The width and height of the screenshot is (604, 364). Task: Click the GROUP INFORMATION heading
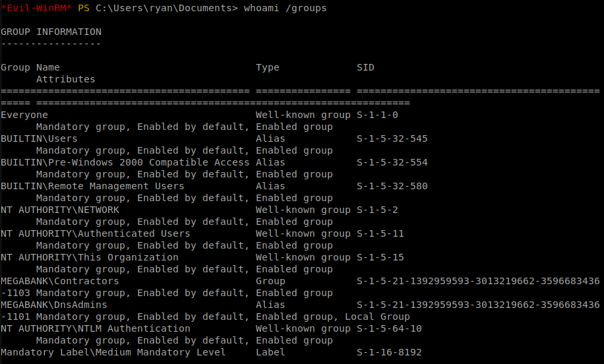point(51,32)
